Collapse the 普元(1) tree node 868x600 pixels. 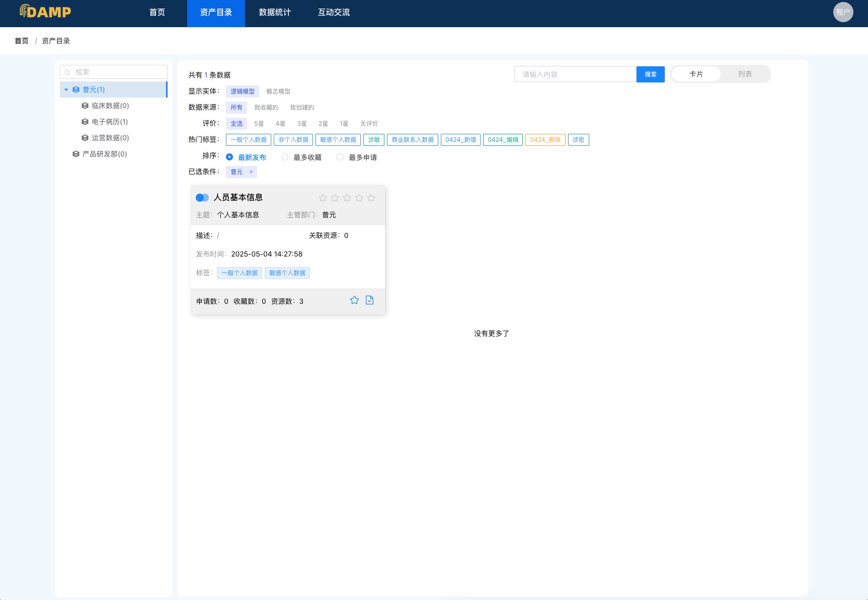(x=66, y=90)
